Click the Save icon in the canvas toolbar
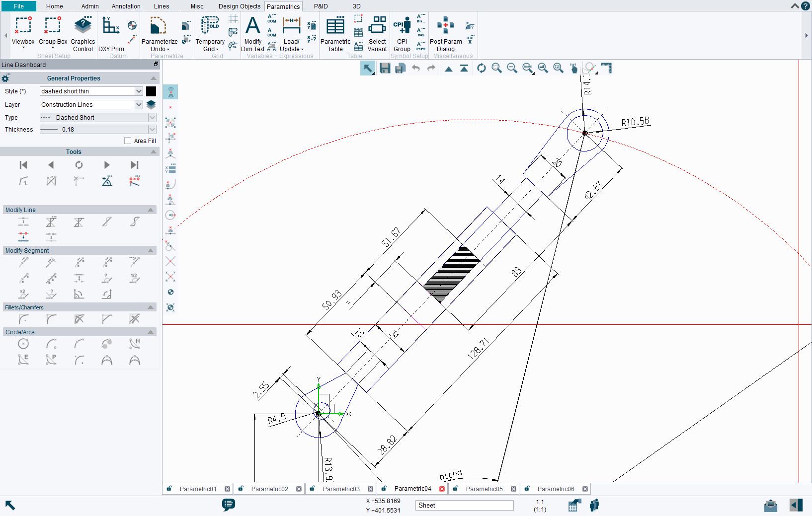Image resolution: width=812 pixels, height=516 pixels. click(384, 68)
